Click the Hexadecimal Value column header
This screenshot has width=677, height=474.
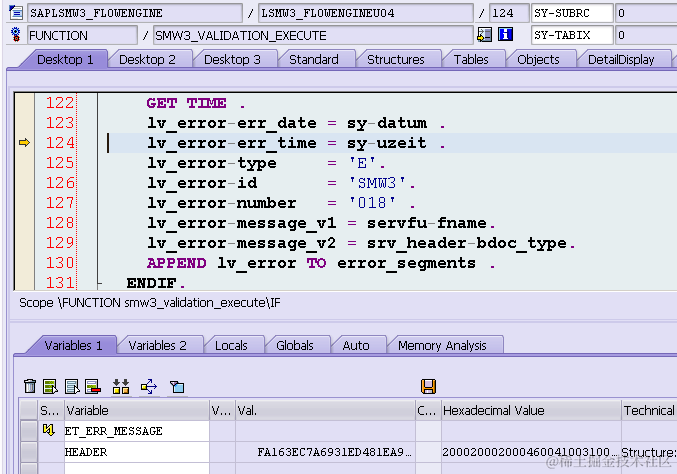click(531, 411)
